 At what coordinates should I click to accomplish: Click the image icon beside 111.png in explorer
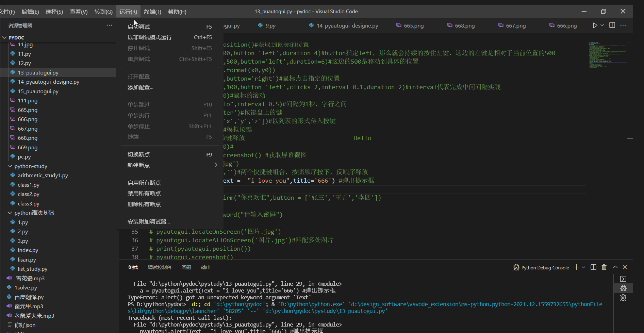tap(13, 100)
